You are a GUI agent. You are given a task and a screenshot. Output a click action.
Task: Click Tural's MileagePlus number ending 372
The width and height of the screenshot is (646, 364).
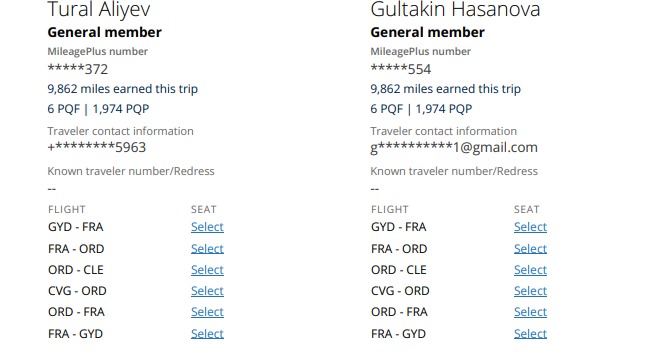pos(78,69)
